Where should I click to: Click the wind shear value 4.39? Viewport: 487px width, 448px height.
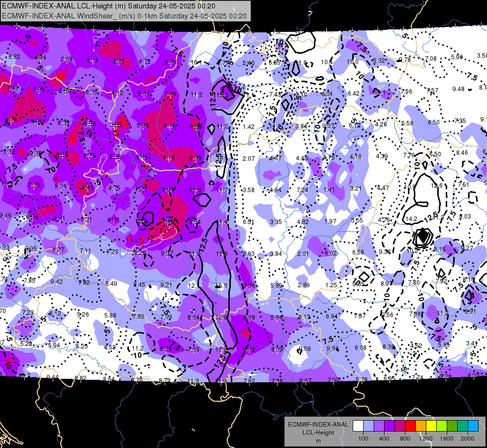click(382, 156)
